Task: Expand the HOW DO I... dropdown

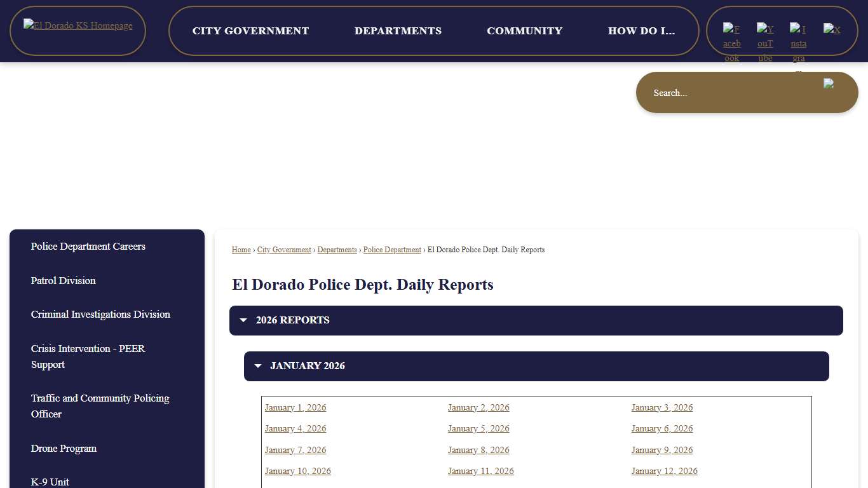Action: (x=642, y=30)
